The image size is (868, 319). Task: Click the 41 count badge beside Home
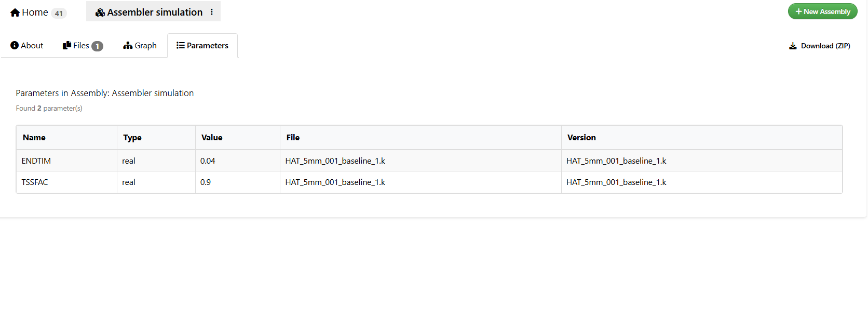(x=59, y=14)
